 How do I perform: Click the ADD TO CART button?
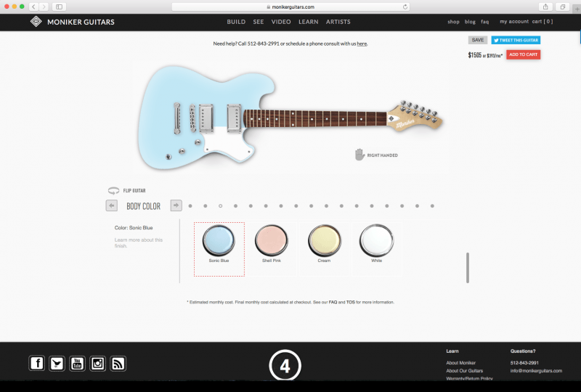[x=523, y=54]
